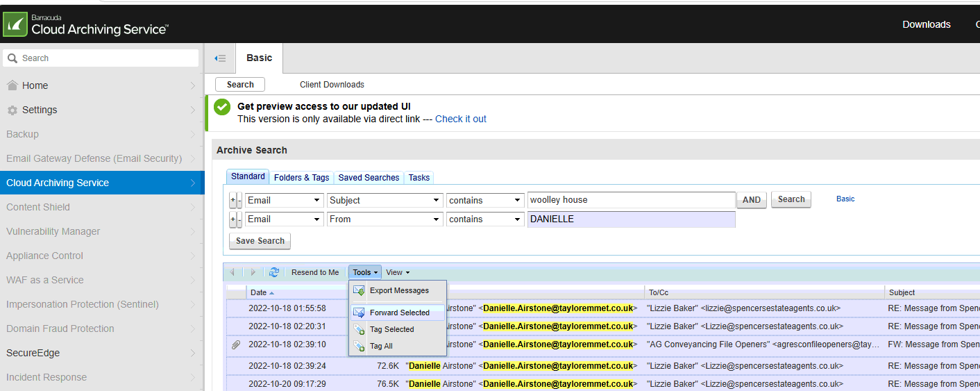Collapse the sidebar with the toggle icon
The height and width of the screenshot is (391, 980).
point(220,58)
